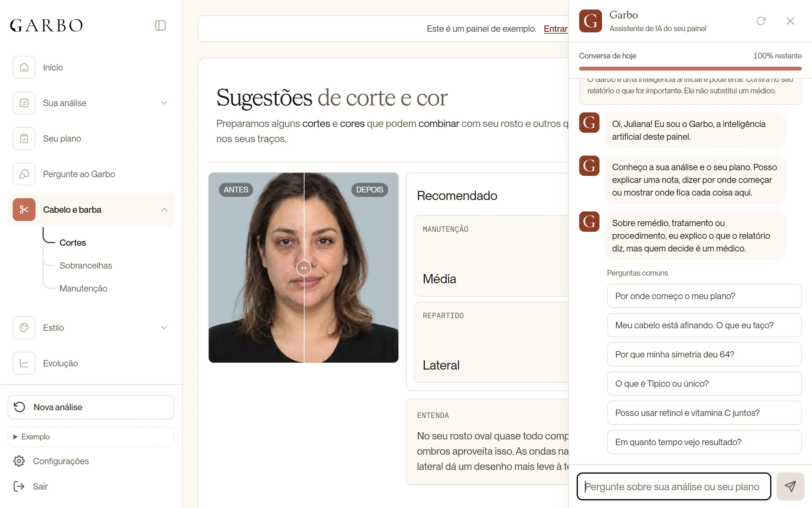Click the ANTES label on the photo
The height and width of the screenshot is (508, 812).
point(236,190)
